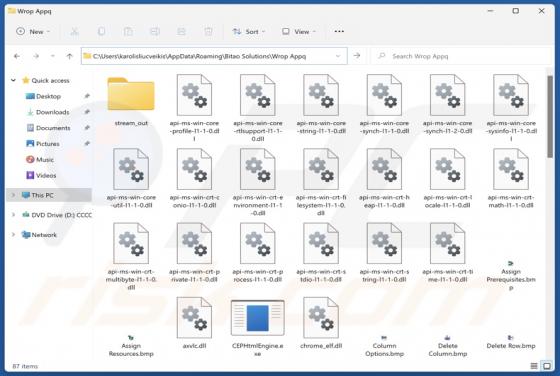Select api-ms-win-core-synch-l1-1-0.dll file icon

click(384, 95)
